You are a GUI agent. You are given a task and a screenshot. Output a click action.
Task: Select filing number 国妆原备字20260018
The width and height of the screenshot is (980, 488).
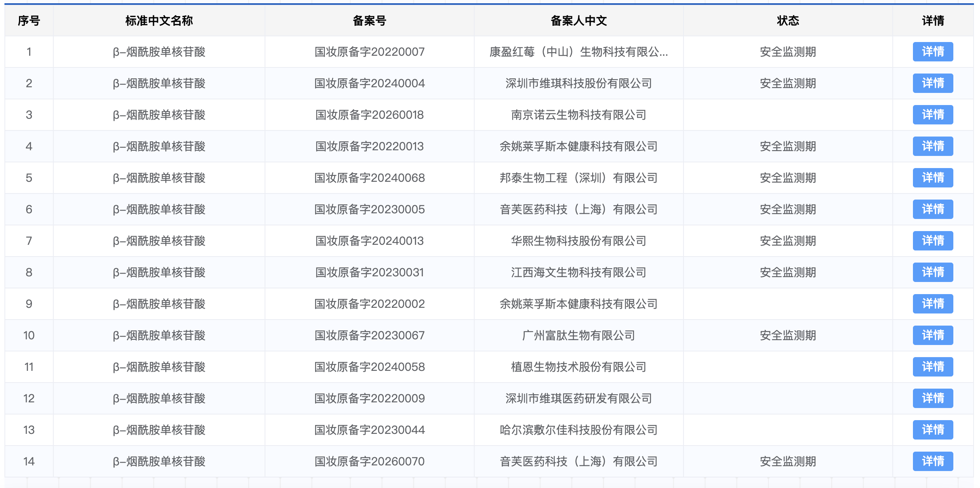point(370,115)
